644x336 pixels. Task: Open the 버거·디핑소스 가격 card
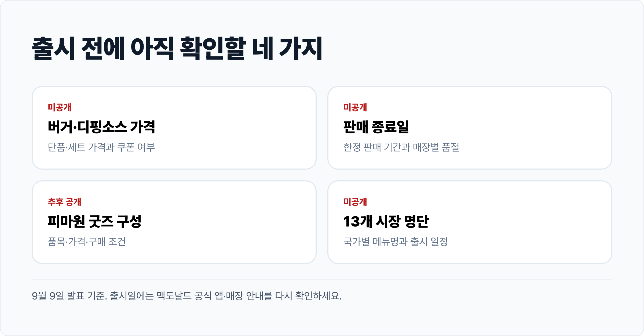click(174, 128)
